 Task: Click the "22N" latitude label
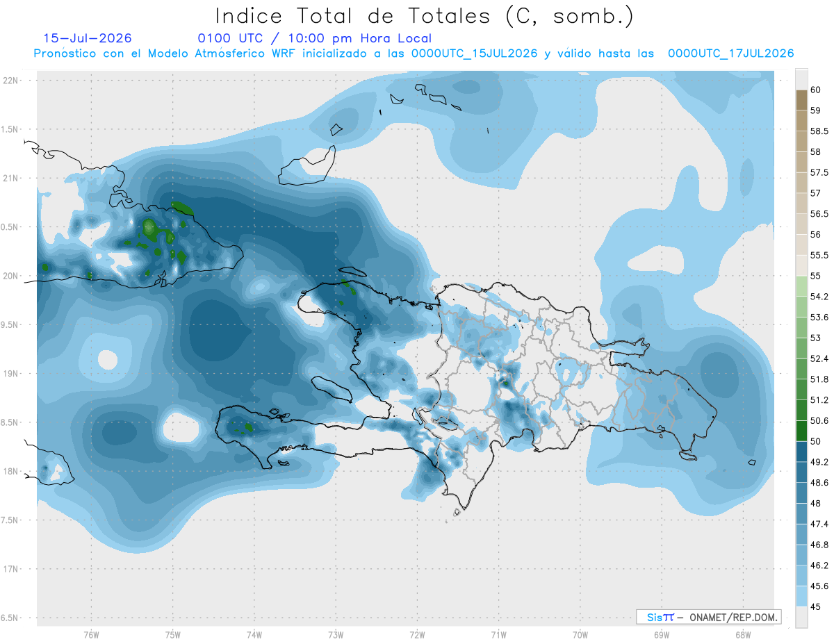pos(11,80)
